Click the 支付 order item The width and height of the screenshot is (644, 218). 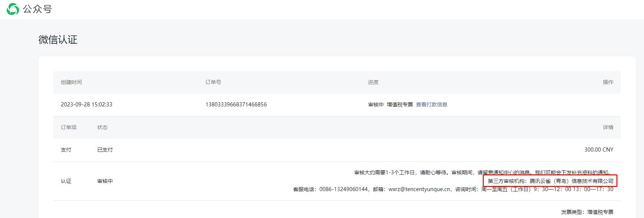tap(66, 150)
